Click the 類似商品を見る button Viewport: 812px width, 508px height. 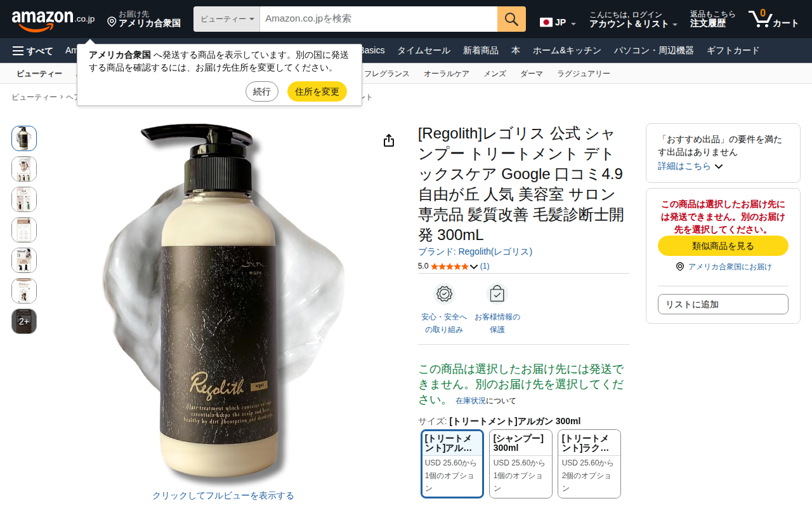pyautogui.click(x=723, y=246)
